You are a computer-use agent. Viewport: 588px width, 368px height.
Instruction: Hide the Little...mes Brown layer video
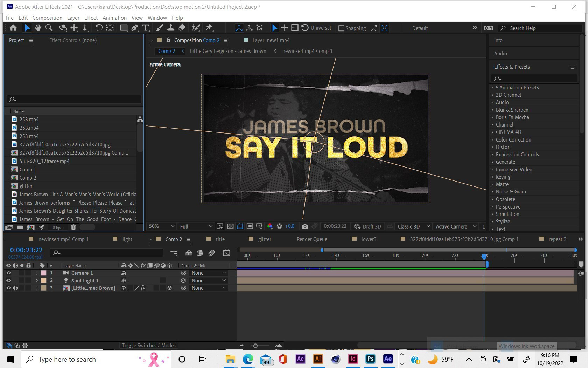9,288
